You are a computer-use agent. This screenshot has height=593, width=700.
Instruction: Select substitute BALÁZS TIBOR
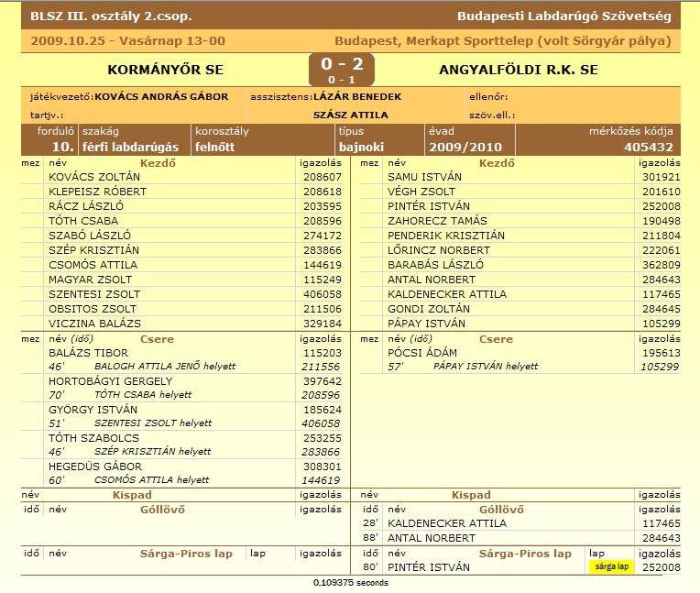point(88,353)
